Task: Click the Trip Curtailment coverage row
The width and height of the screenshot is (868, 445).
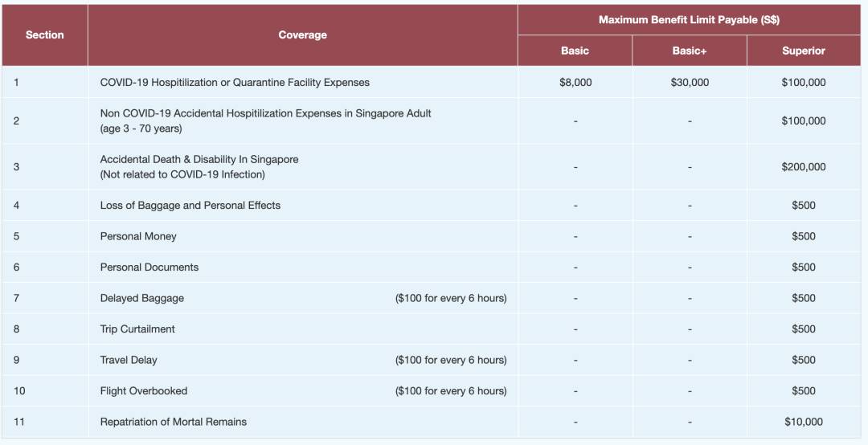Action: (137, 329)
